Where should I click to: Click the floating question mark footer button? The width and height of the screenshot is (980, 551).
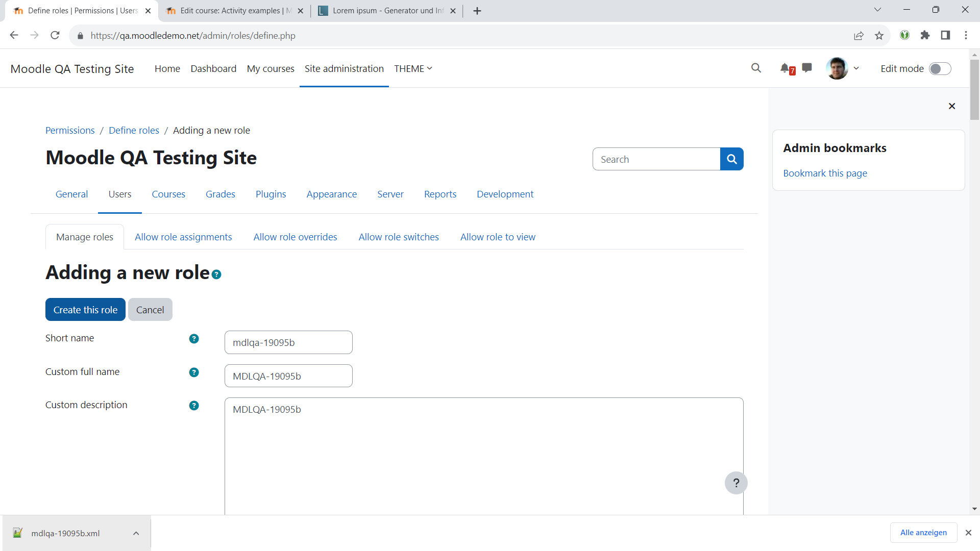(736, 483)
